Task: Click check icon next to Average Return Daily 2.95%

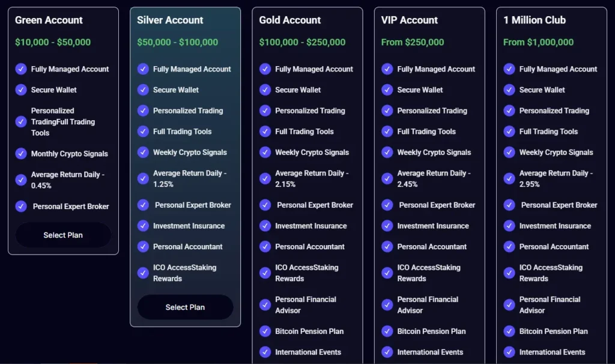Action: click(x=509, y=178)
